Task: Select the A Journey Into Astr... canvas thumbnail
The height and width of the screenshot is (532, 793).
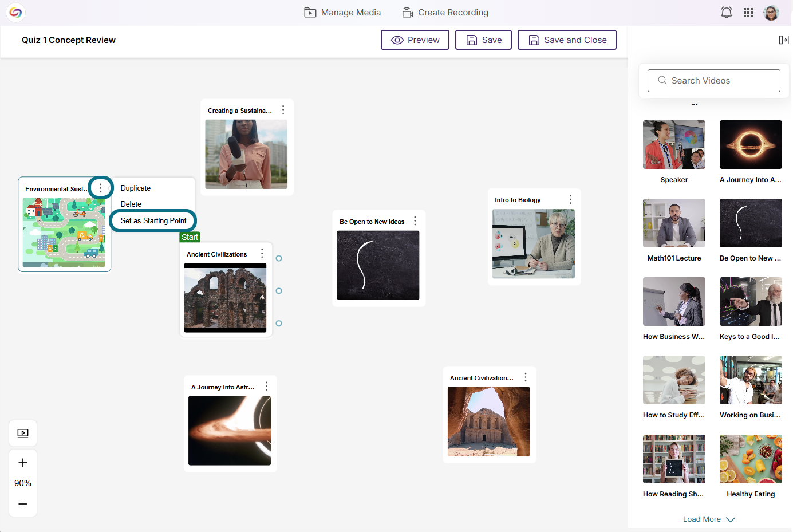Action: tap(230, 431)
